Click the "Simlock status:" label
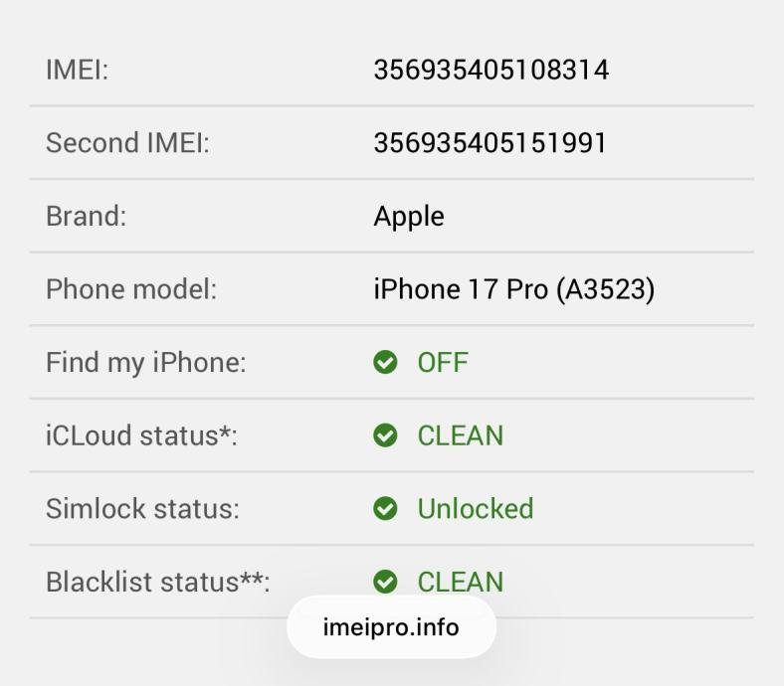This screenshot has height=686, width=784. [142, 509]
